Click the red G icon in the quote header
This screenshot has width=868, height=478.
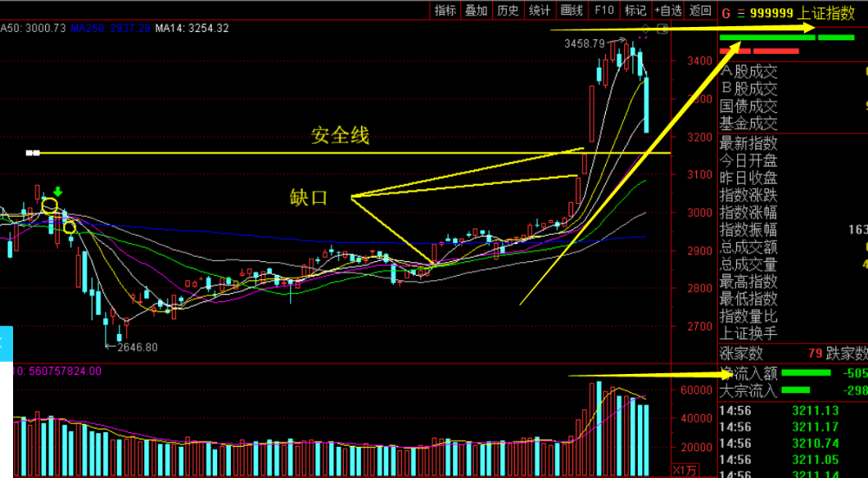pos(726,14)
